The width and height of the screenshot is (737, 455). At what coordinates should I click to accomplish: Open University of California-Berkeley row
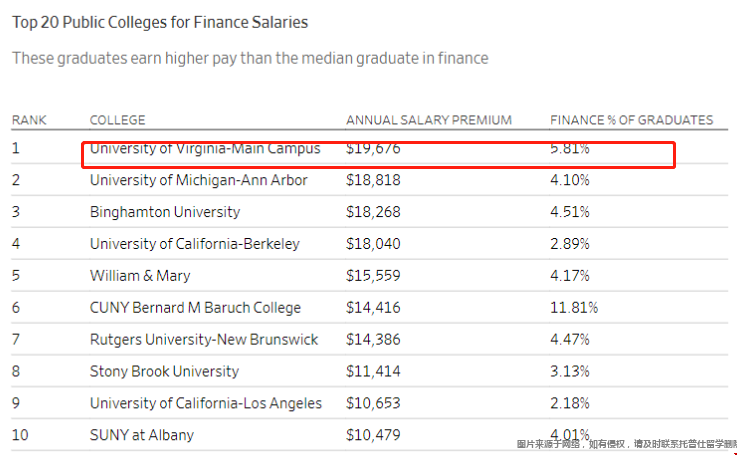[x=194, y=244]
